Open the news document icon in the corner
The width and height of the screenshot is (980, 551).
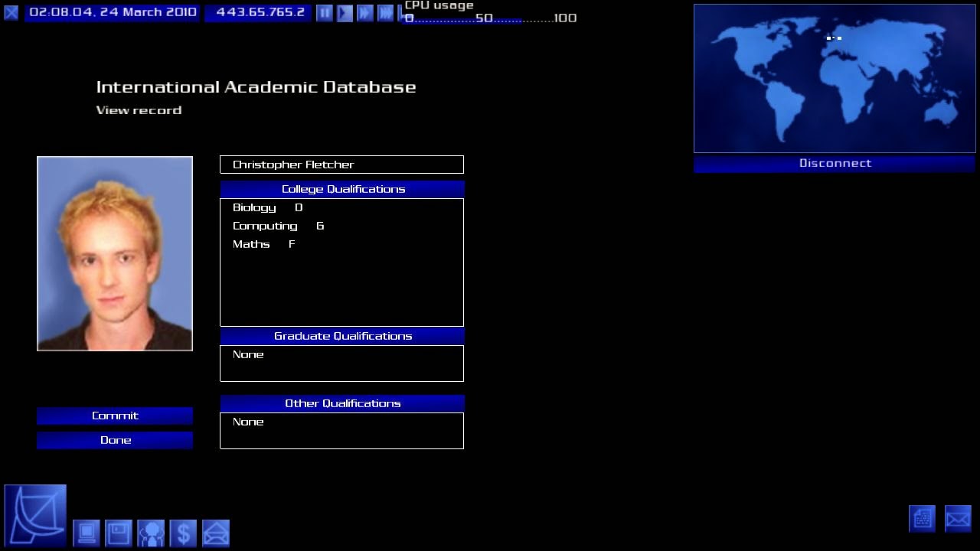(923, 518)
